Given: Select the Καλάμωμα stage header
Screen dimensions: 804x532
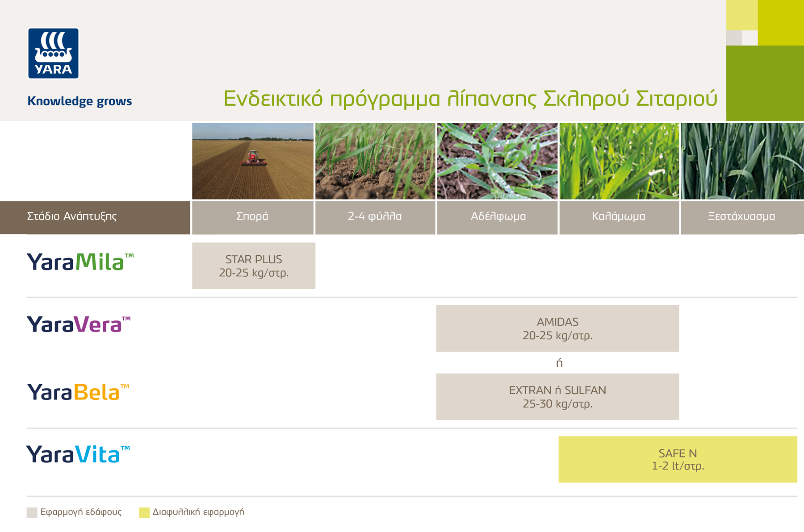Looking at the screenshot, I should [x=619, y=217].
